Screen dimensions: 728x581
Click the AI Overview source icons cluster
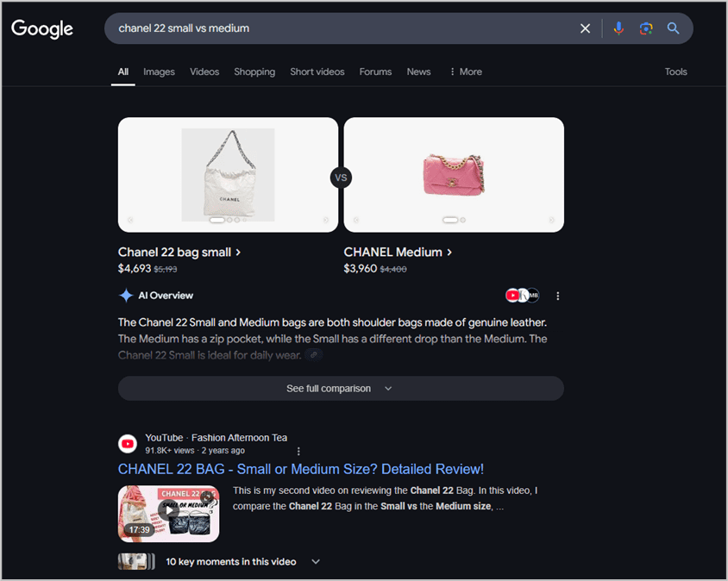tap(523, 295)
